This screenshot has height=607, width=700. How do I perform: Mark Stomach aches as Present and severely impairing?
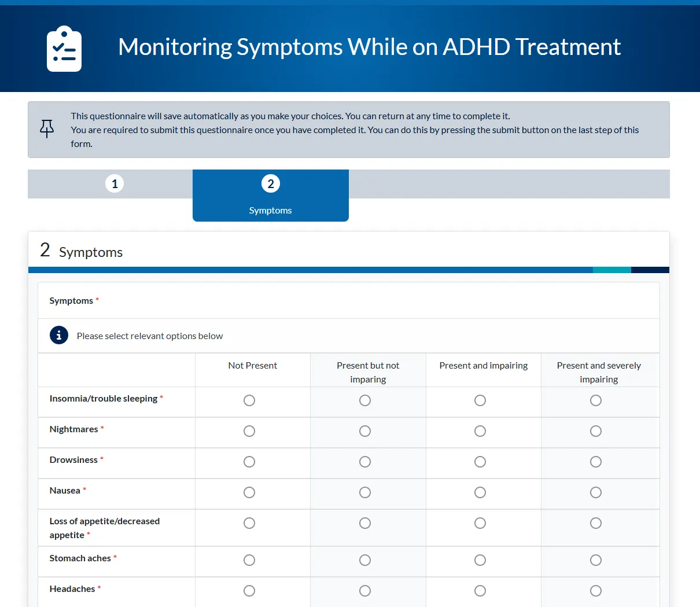(x=596, y=560)
